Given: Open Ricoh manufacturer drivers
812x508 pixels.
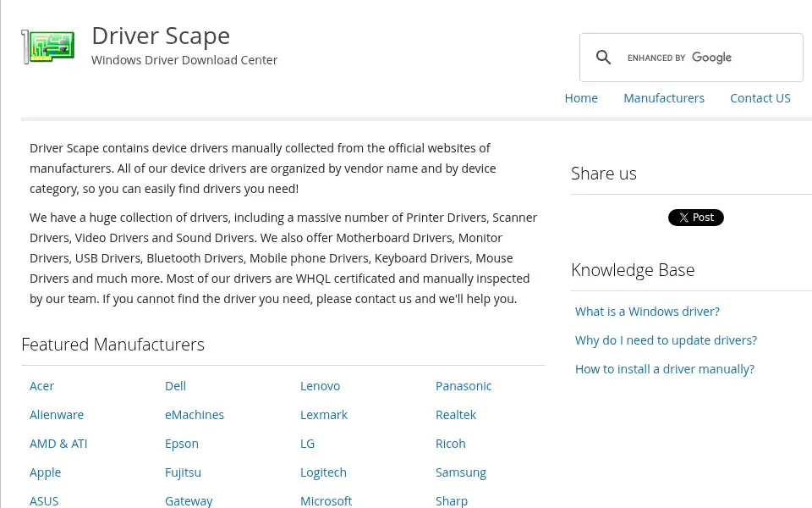Looking at the screenshot, I should coord(450,444).
